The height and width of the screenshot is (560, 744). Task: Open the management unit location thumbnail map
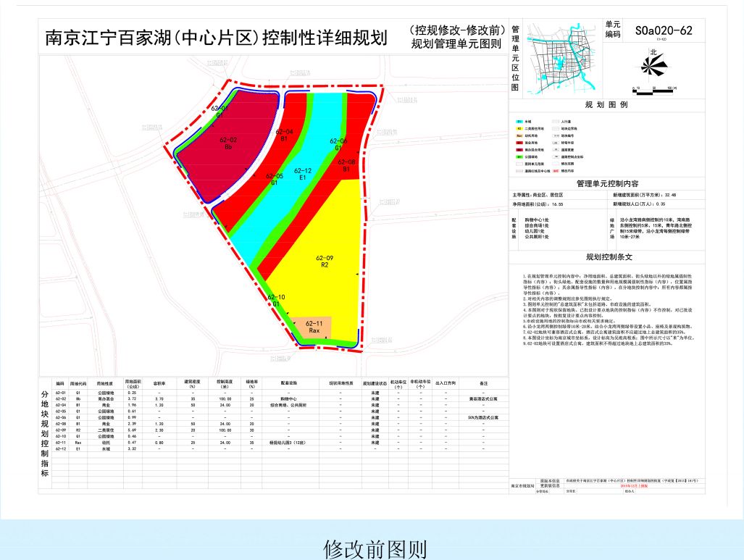[x=561, y=59]
